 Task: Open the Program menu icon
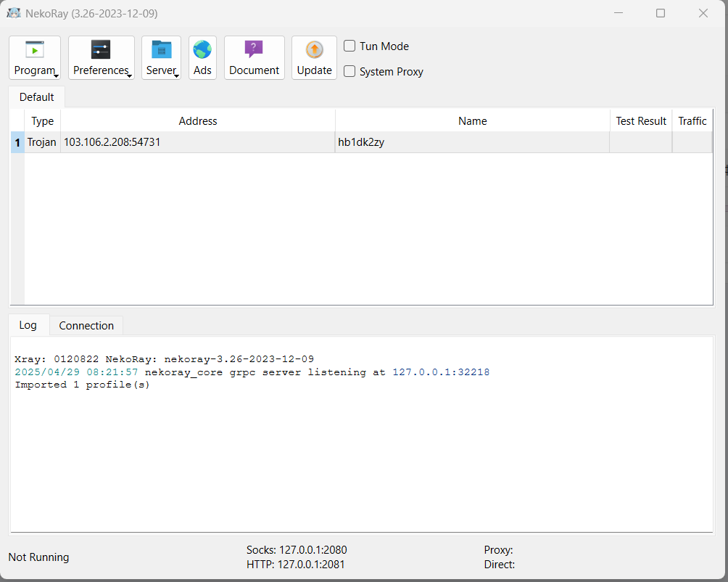coord(35,49)
